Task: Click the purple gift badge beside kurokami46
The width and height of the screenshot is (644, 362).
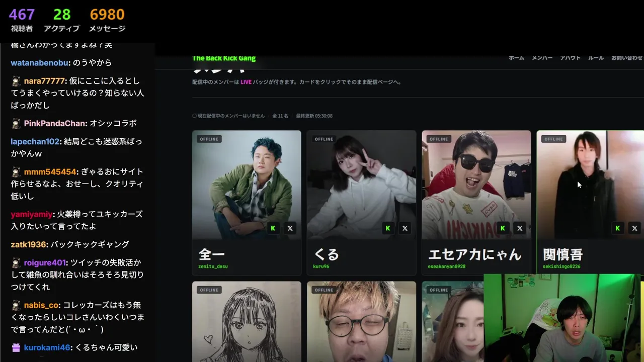Action: pos(16,347)
